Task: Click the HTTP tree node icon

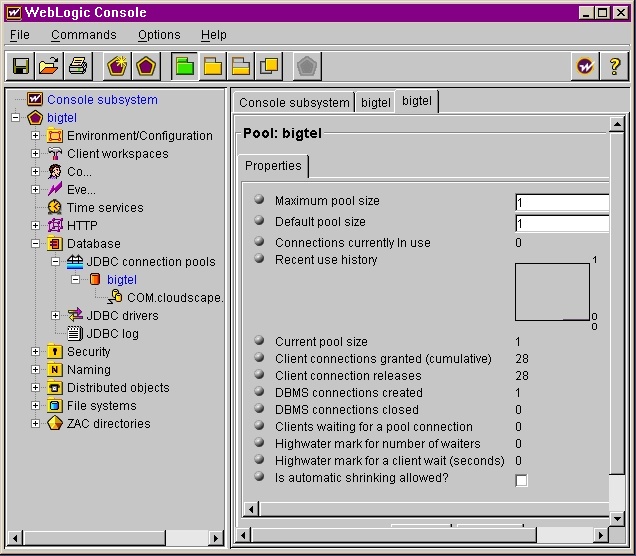Action: 55,225
